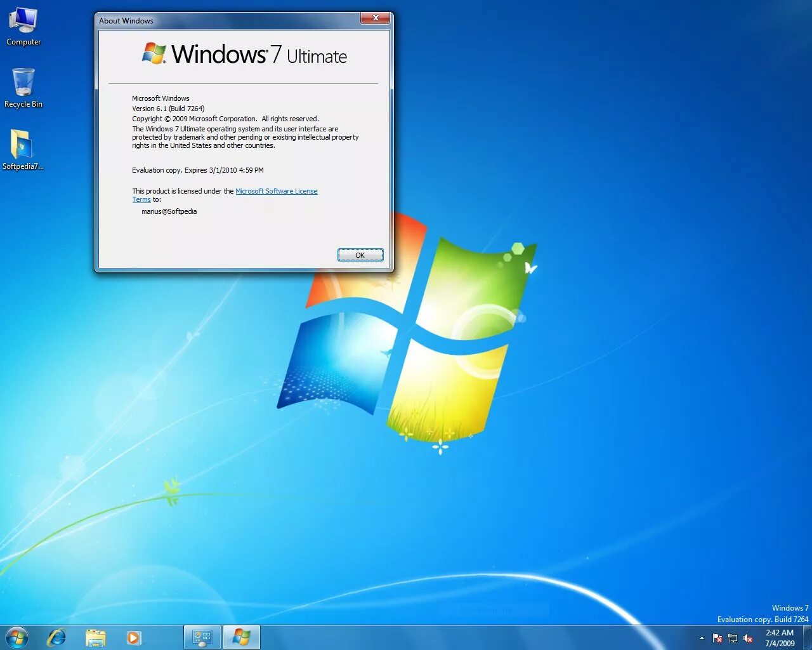The height and width of the screenshot is (650, 812).
Task: Select the Recycle Bin desktop icon
Action: click(x=23, y=88)
